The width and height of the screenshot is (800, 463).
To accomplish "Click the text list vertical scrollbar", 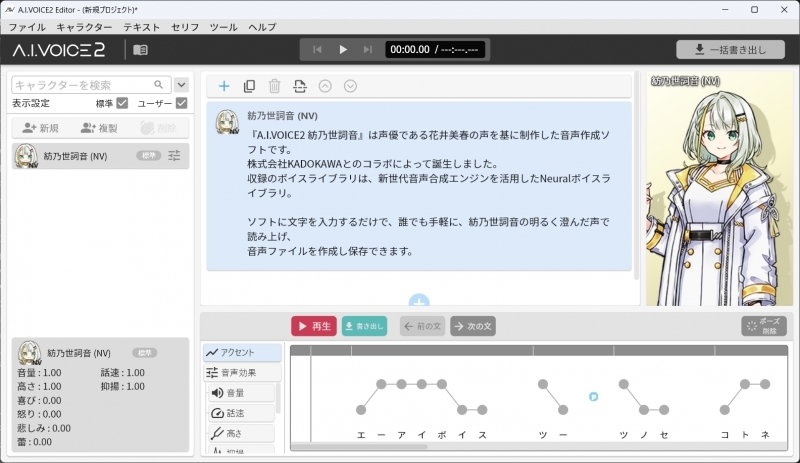I will click(636, 176).
